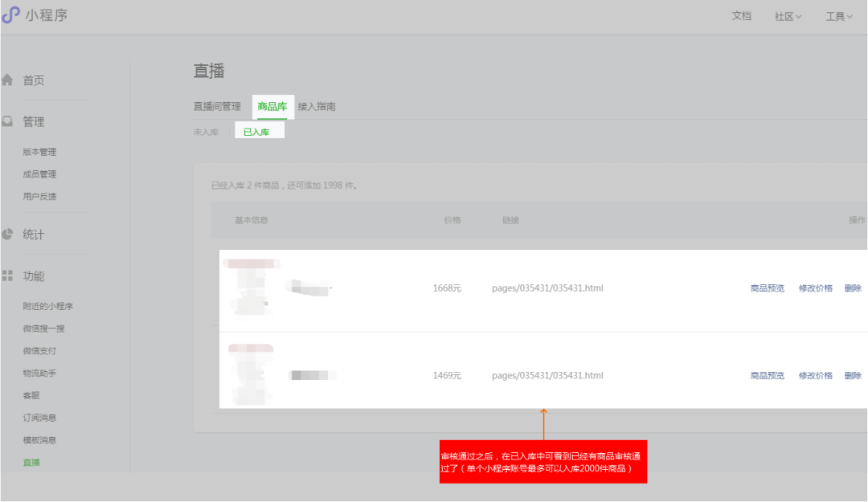Click the grid icon beside 功能
Viewport: 868px width, 502px height.
point(9,275)
